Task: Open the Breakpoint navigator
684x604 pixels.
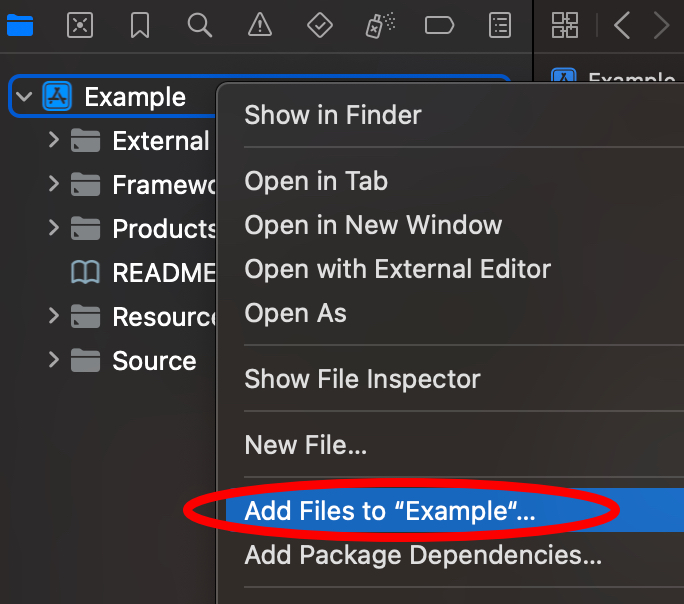Action: (439, 25)
